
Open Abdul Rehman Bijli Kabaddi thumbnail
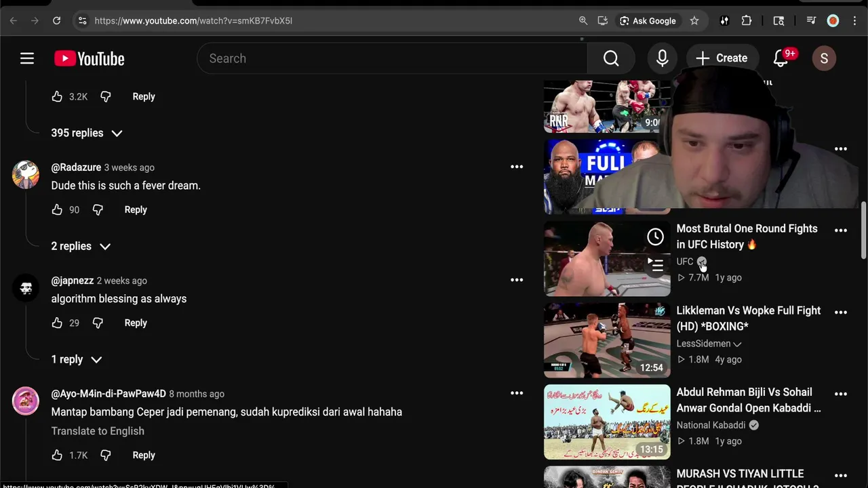607,422
